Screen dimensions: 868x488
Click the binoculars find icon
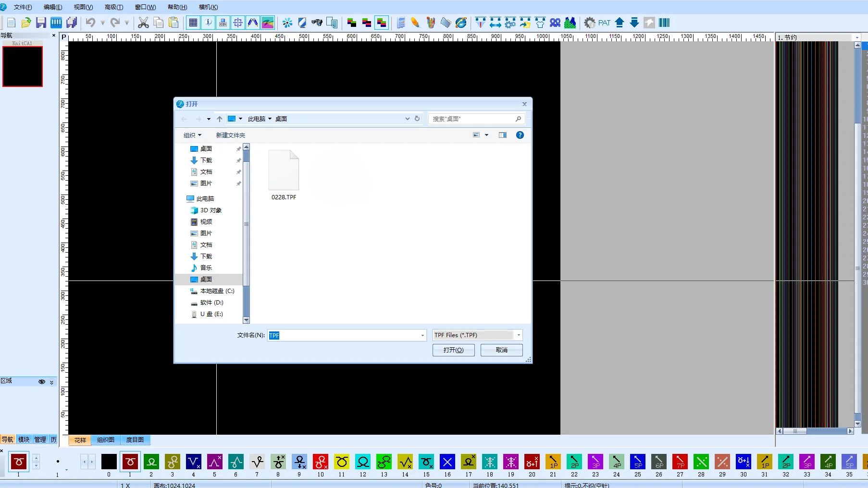[x=317, y=23]
